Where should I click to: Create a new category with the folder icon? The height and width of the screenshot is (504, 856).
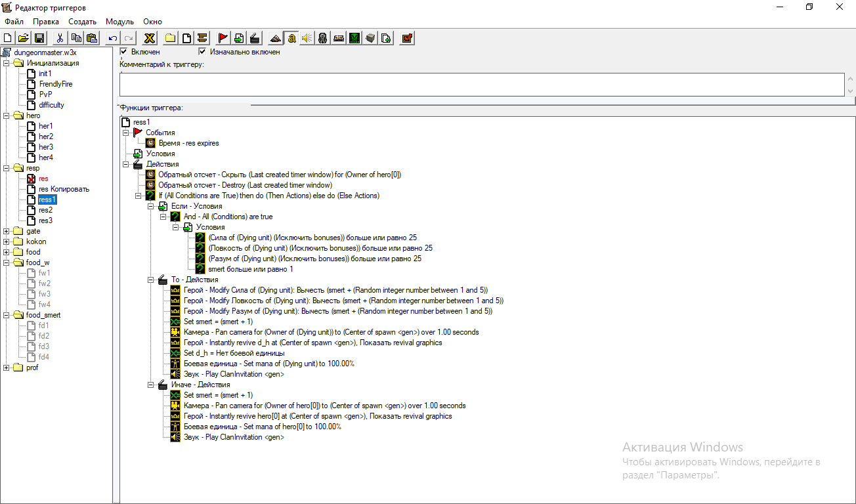click(171, 38)
